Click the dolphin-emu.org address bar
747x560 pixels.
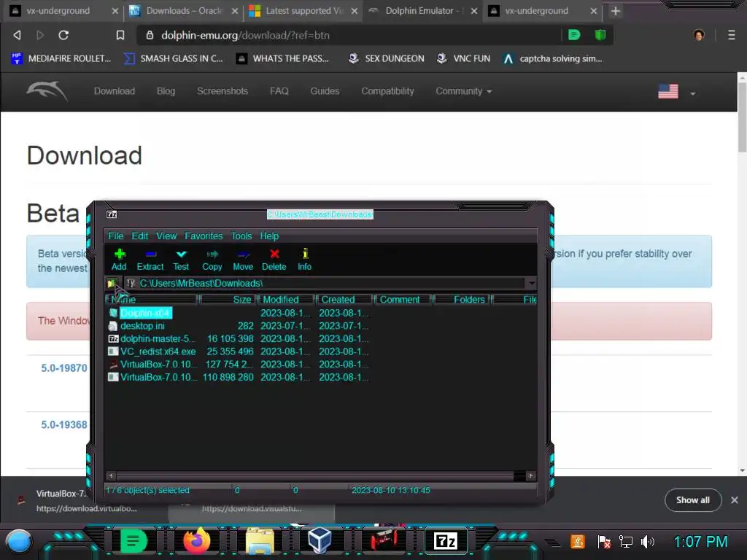pos(350,35)
